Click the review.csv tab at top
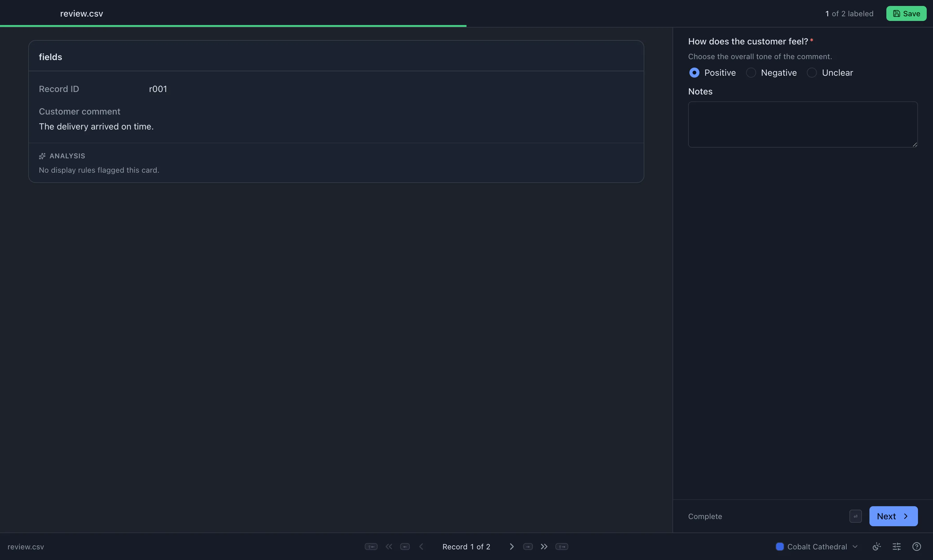933x560 pixels. [81, 13]
